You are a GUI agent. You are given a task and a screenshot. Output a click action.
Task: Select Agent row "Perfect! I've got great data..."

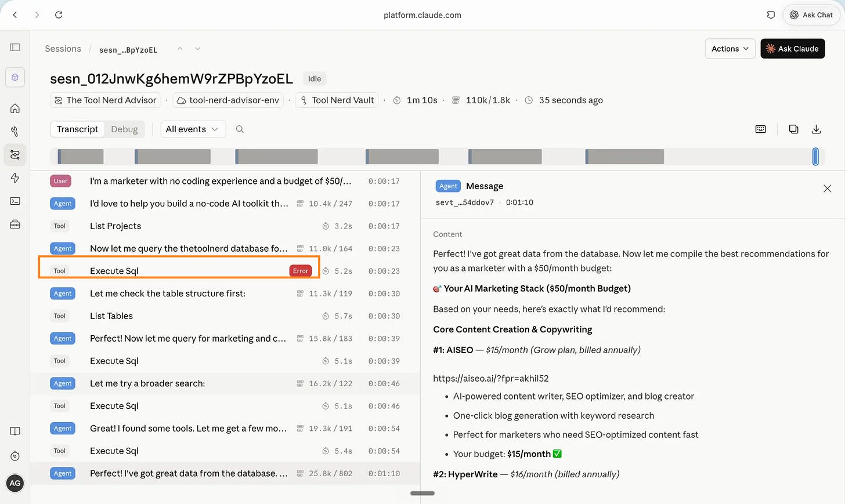click(225, 473)
